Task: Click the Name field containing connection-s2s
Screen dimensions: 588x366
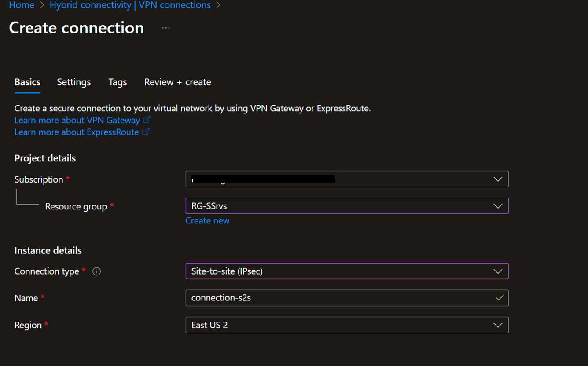Action: click(339, 298)
